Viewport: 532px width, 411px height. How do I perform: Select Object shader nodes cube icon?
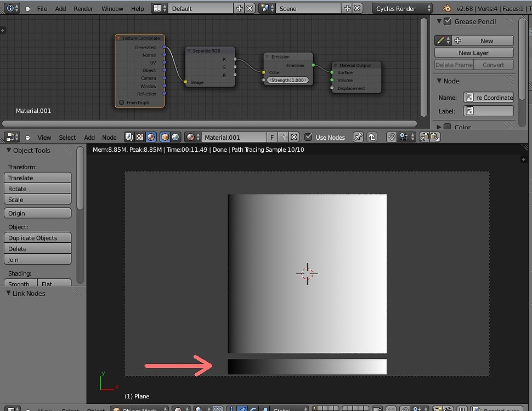[x=165, y=137]
